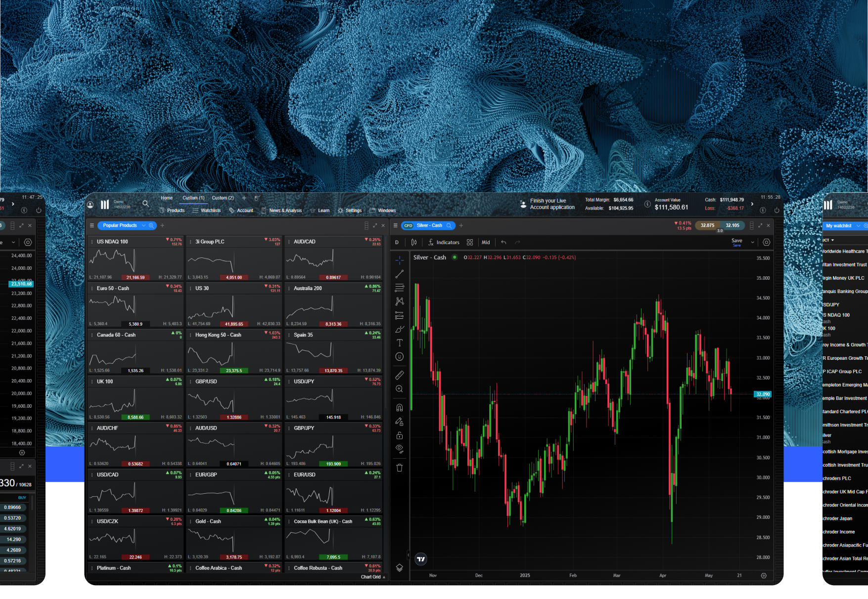
Task: Expand the Save layout dropdown arrow
Action: [753, 242]
